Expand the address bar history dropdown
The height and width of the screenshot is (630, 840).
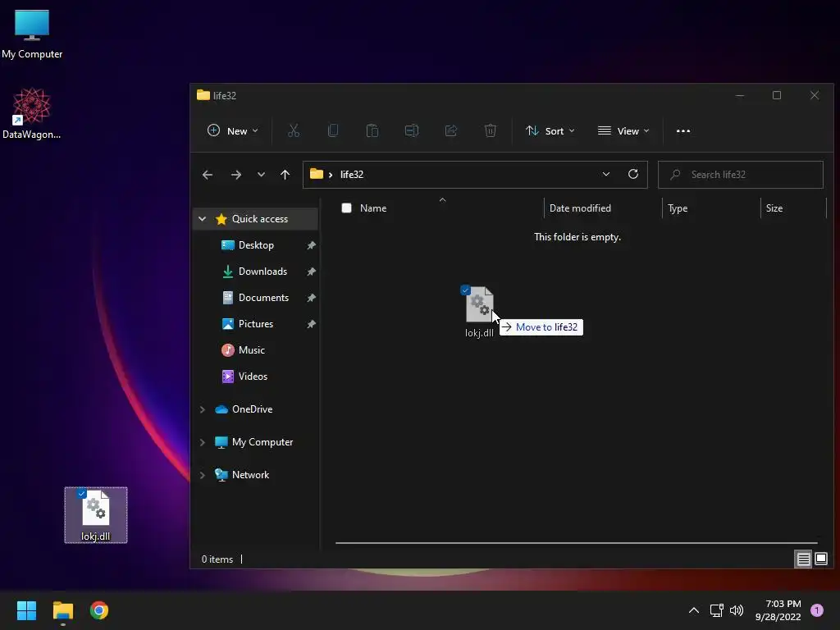pyautogui.click(x=606, y=174)
